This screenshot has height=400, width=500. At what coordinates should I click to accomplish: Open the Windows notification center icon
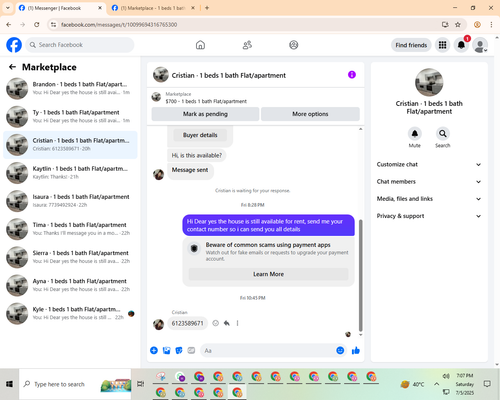tap(487, 384)
